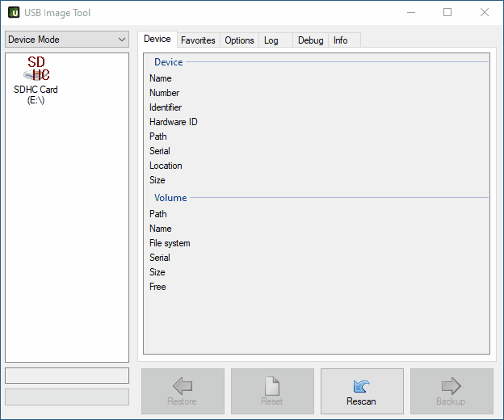Minimize the USB Image Tool window
Viewport: 504px width, 420px height.
point(410,13)
